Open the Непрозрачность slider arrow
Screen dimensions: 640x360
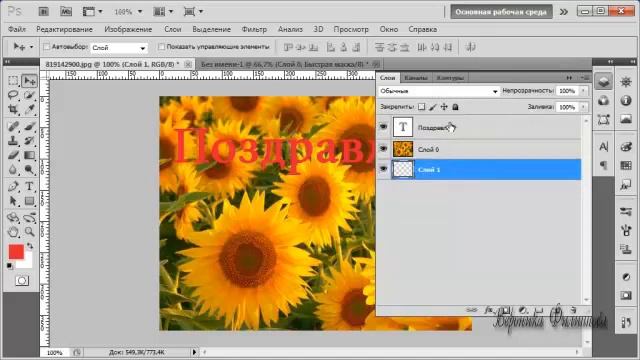pos(583,91)
